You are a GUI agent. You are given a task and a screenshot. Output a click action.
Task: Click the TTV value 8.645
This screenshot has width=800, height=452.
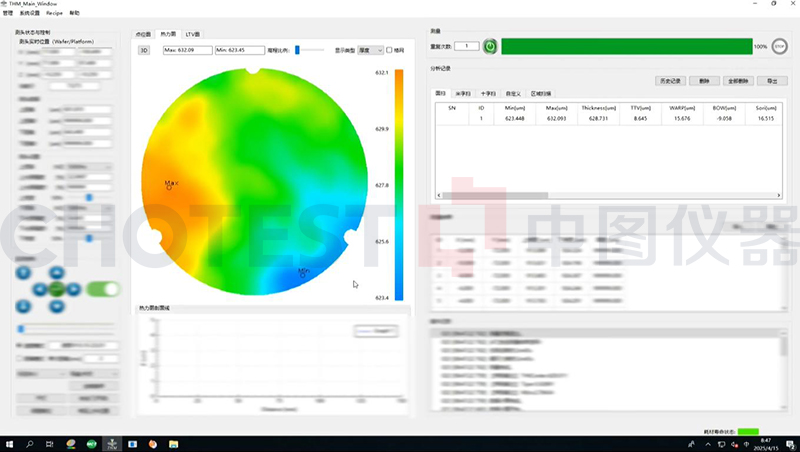click(x=640, y=118)
